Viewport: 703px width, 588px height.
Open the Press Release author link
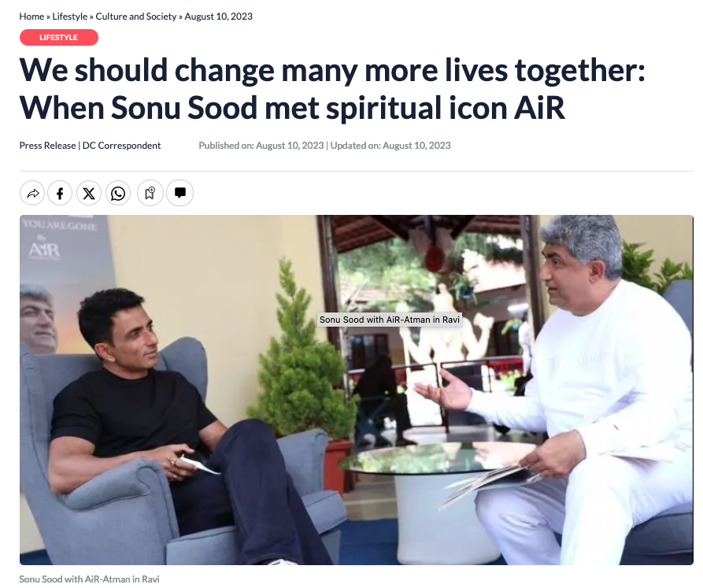(47, 146)
